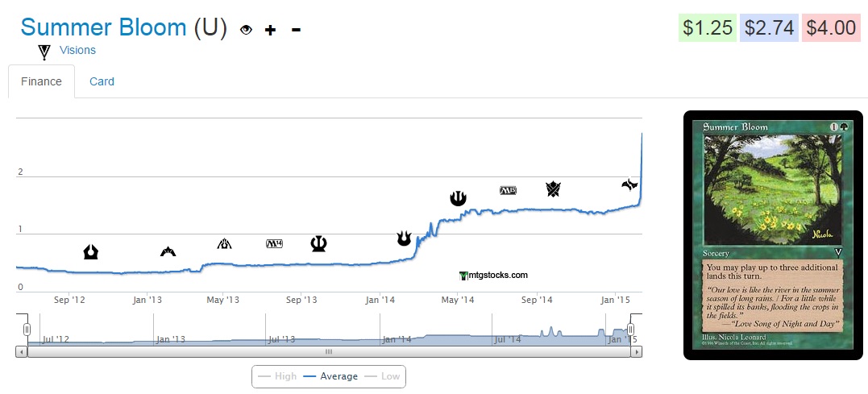This screenshot has height=394, width=868.
Task: Click the Theros set symbol on the chart
Action: pos(318,243)
